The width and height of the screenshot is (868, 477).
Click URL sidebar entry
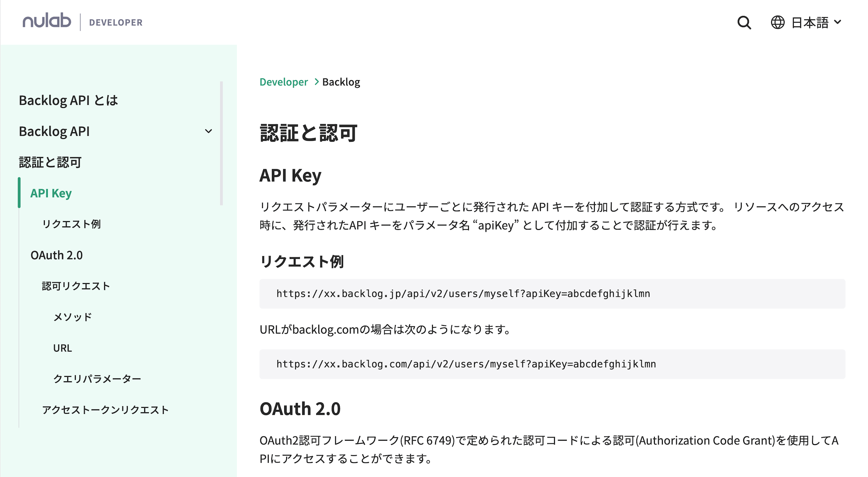[62, 348]
